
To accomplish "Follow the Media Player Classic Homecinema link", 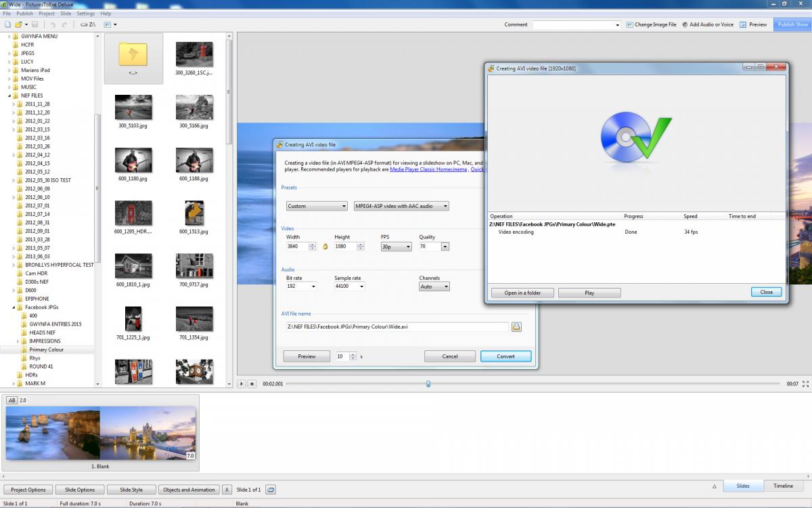I will 428,169.
